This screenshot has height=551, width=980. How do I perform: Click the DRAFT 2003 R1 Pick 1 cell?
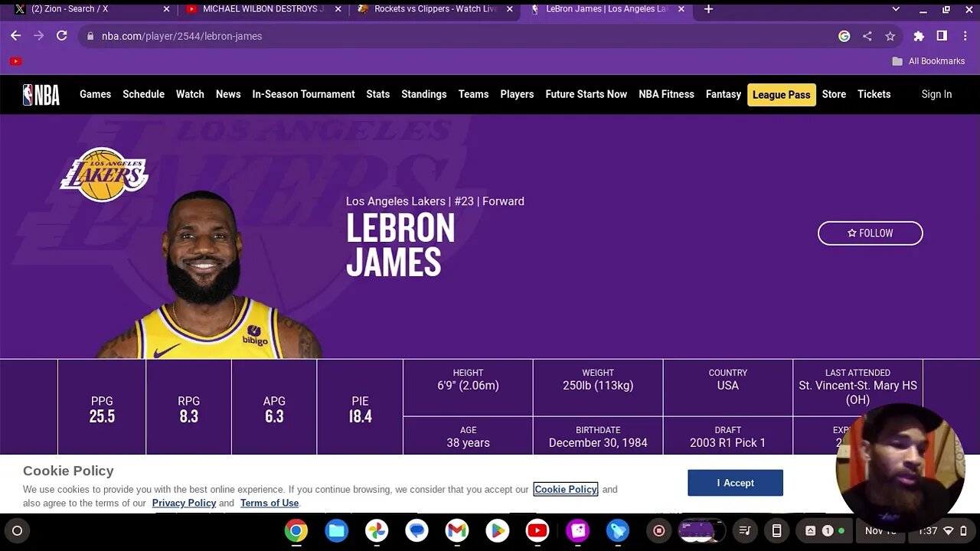click(727, 436)
